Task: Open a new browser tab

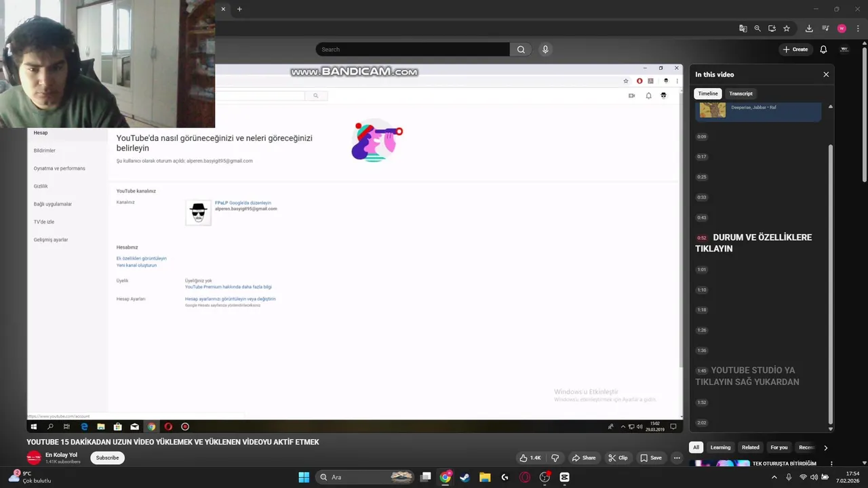Action: pos(239,9)
